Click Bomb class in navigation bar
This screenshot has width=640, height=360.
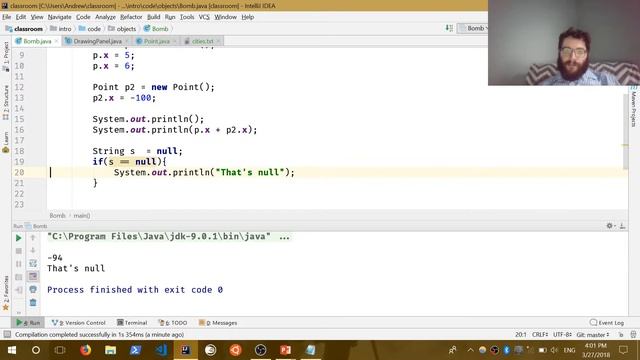click(156, 29)
